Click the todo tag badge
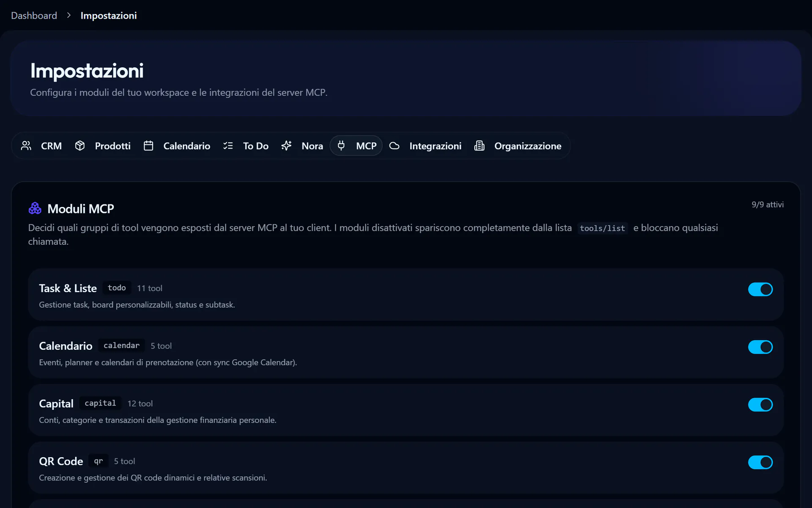Screen dimensions: 812x508 click(117, 288)
